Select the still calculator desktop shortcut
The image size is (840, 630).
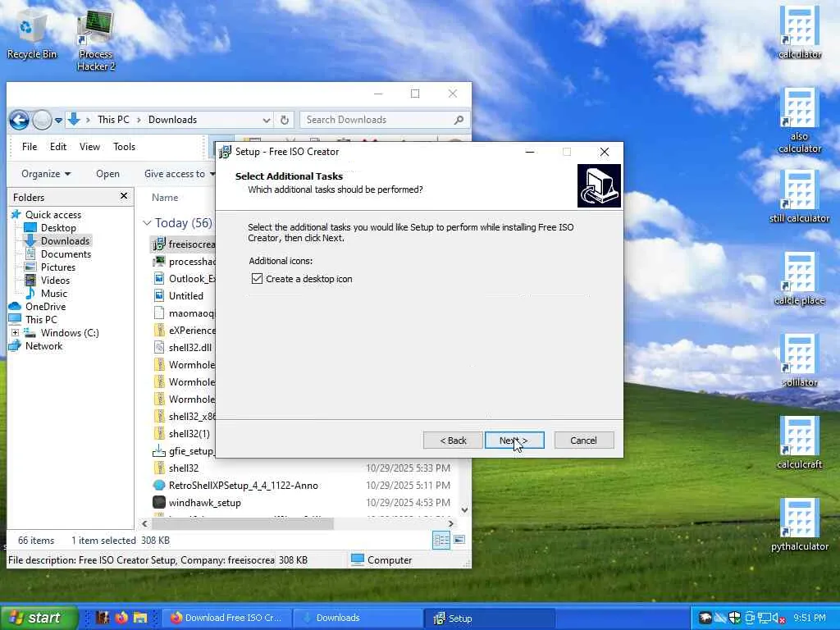(799, 196)
